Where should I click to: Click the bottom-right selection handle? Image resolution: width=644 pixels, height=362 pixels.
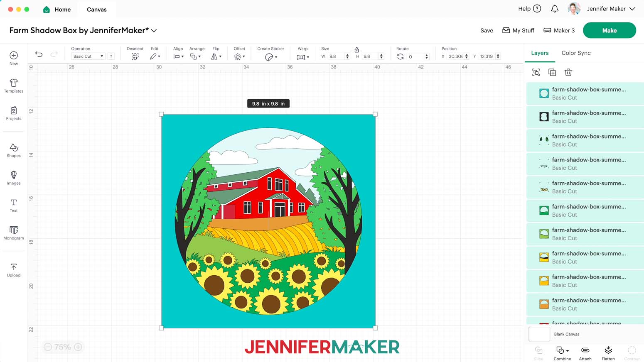(375, 328)
